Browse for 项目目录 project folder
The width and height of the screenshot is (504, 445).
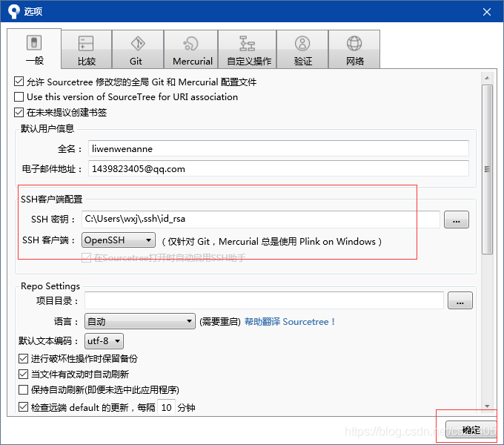(x=460, y=300)
